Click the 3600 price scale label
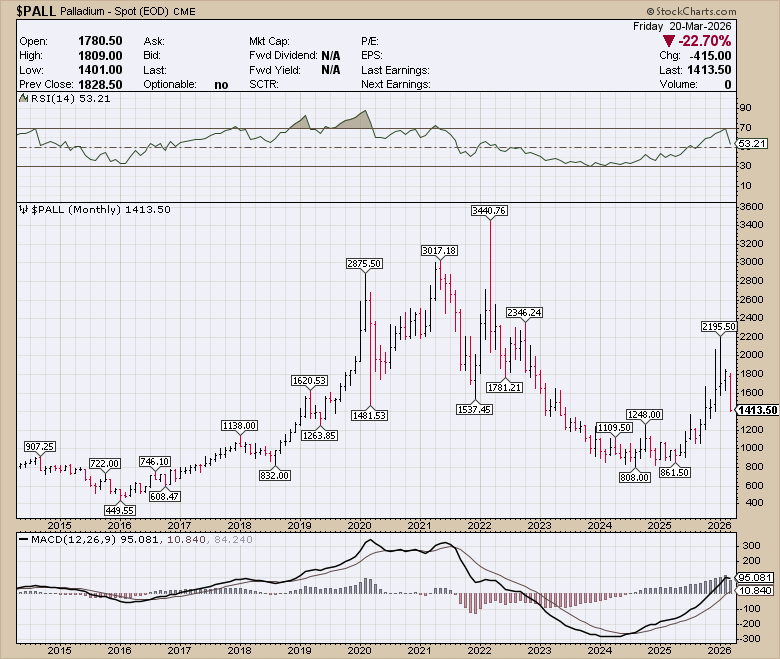Screen dimensions: 780x659 751,206
